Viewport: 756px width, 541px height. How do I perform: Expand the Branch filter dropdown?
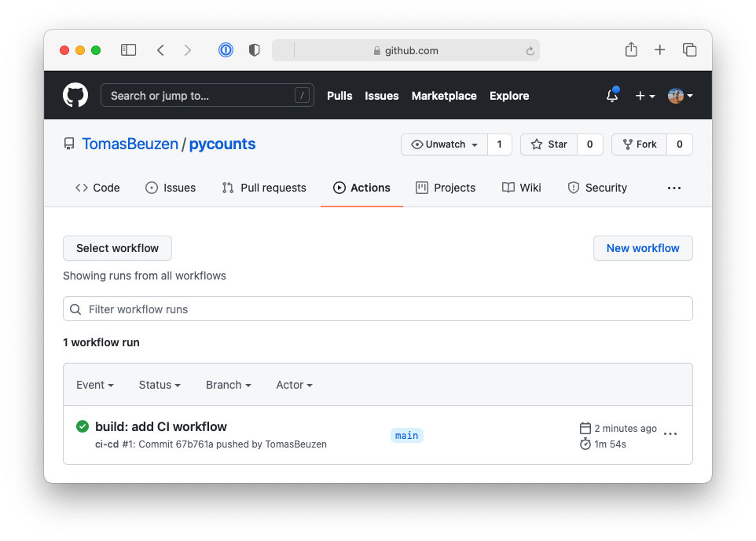pos(229,385)
